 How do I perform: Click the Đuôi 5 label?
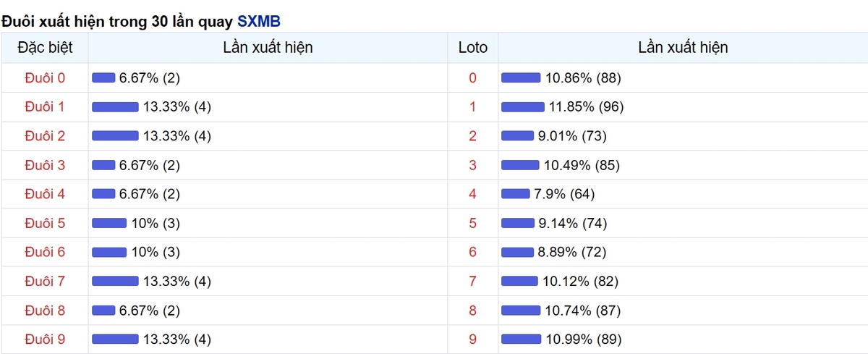tap(45, 223)
